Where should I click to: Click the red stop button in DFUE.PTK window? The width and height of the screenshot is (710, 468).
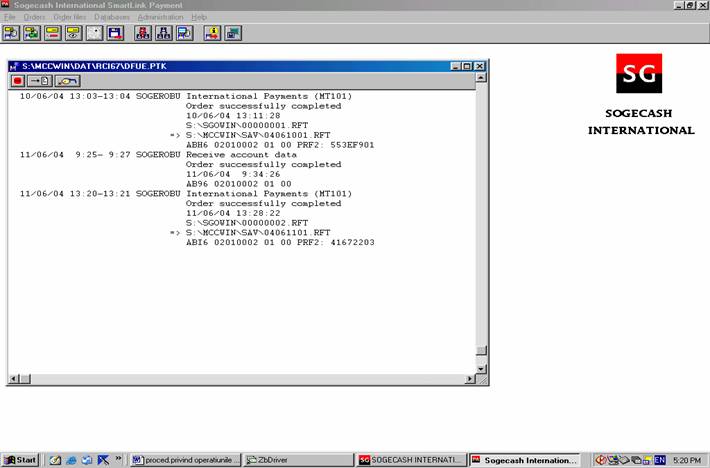click(18, 81)
